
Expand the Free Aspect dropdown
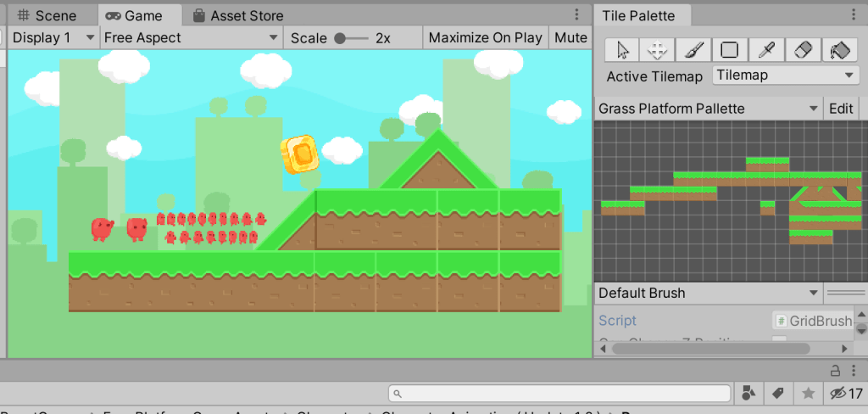point(191,37)
